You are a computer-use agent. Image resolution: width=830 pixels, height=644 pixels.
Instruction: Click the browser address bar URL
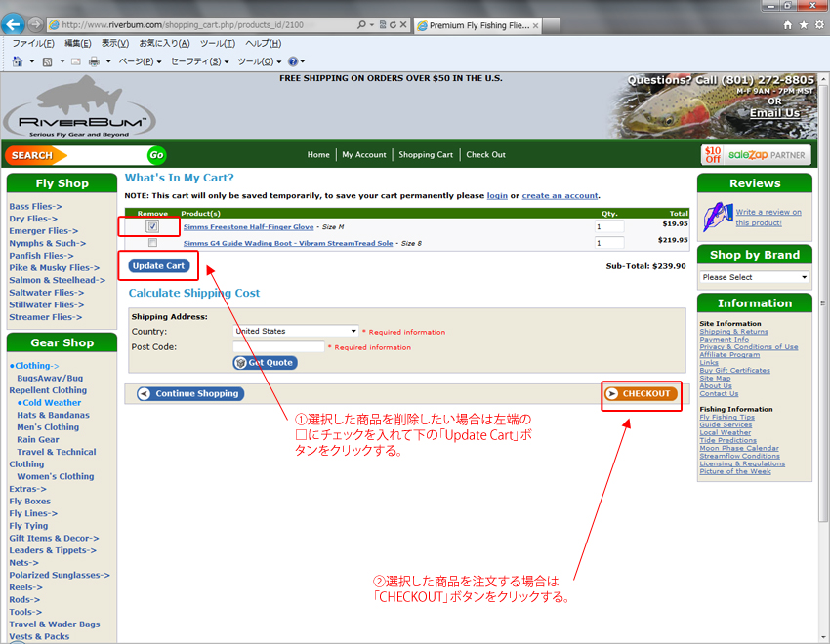pyautogui.click(x=182, y=24)
